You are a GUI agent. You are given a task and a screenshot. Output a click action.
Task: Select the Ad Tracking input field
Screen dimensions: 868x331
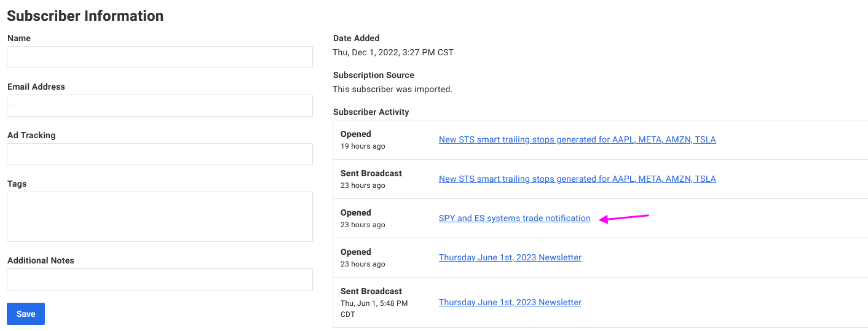pos(160,154)
